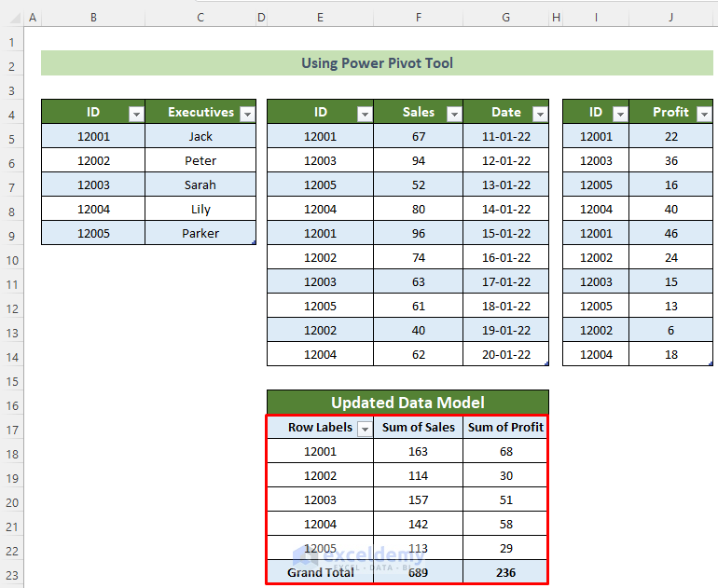The image size is (718, 588).
Task: Select column G header
Action: point(506,18)
